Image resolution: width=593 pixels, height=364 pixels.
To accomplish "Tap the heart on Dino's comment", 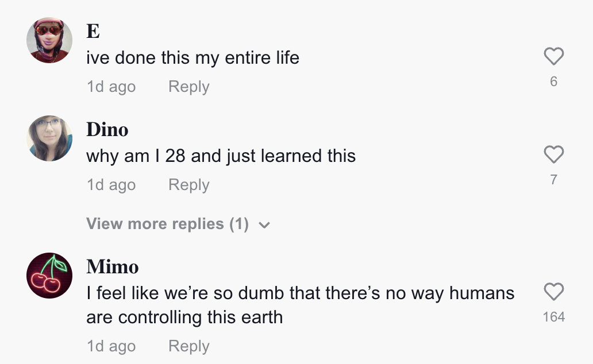I will pyautogui.click(x=553, y=154).
